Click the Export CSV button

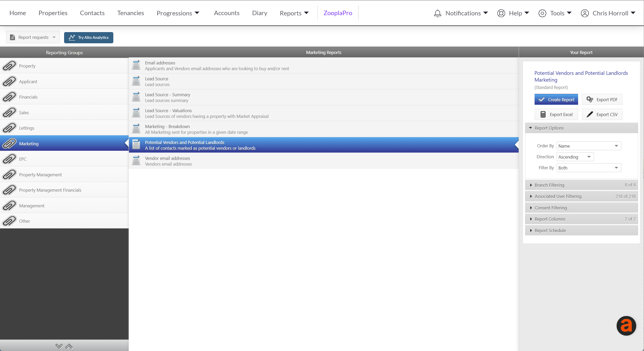tap(602, 114)
